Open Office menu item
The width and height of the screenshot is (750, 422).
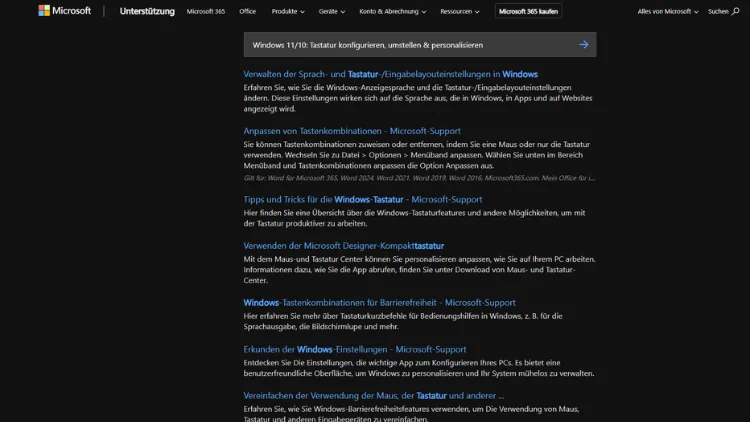(x=247, y=11)
